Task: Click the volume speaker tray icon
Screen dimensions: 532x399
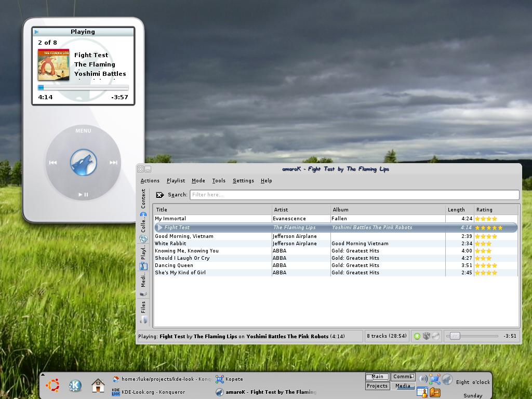Action: click(x=423, y=379)
